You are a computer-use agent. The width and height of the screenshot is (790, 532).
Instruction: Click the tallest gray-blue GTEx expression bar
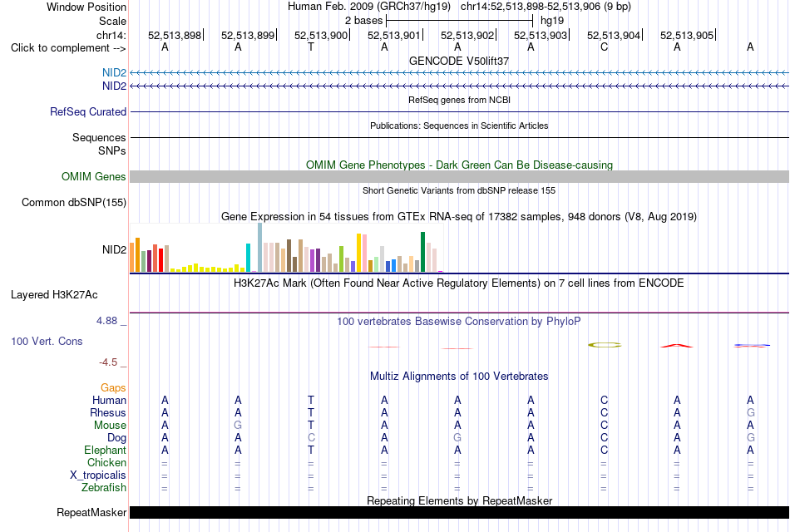coord(260,248)
